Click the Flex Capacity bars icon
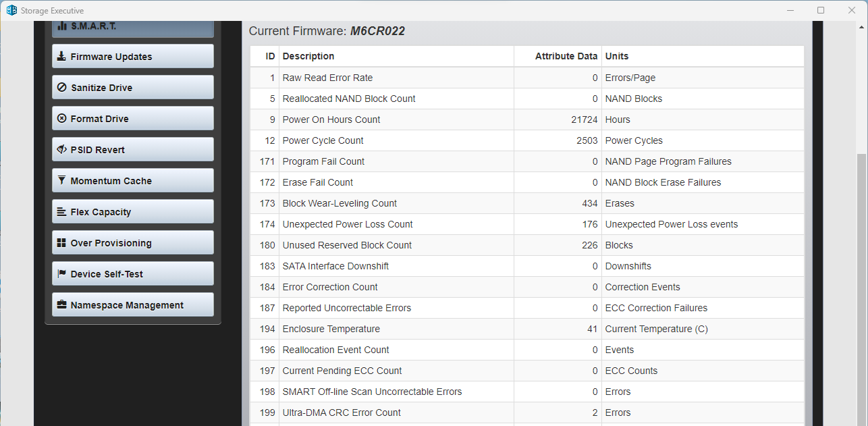Viewport: 868px width, 426px height. [x=62, y=212]
